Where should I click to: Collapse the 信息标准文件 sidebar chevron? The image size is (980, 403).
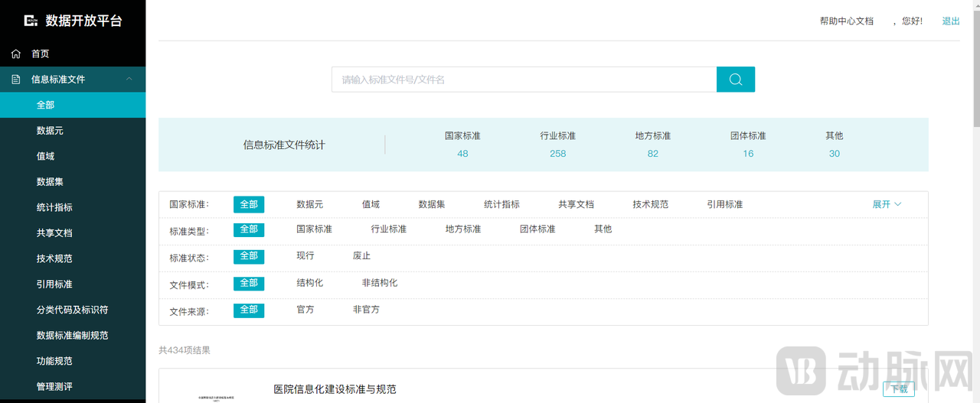(x=129, y=79)
